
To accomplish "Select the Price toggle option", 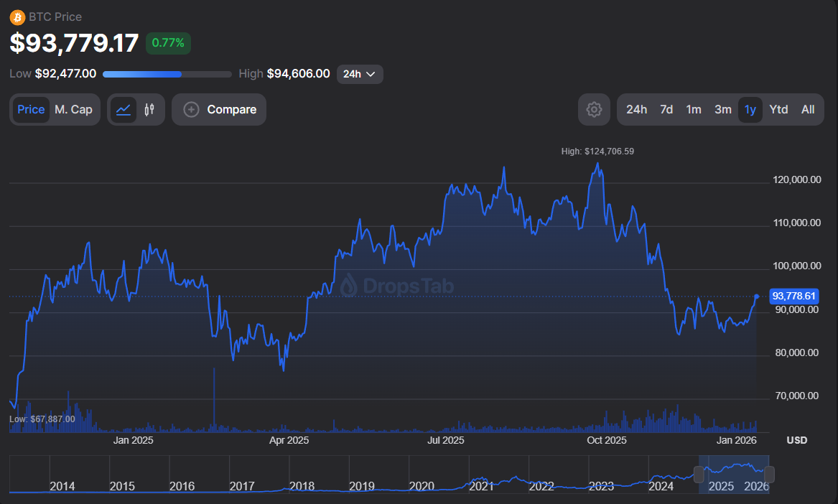I will point(31,110).
